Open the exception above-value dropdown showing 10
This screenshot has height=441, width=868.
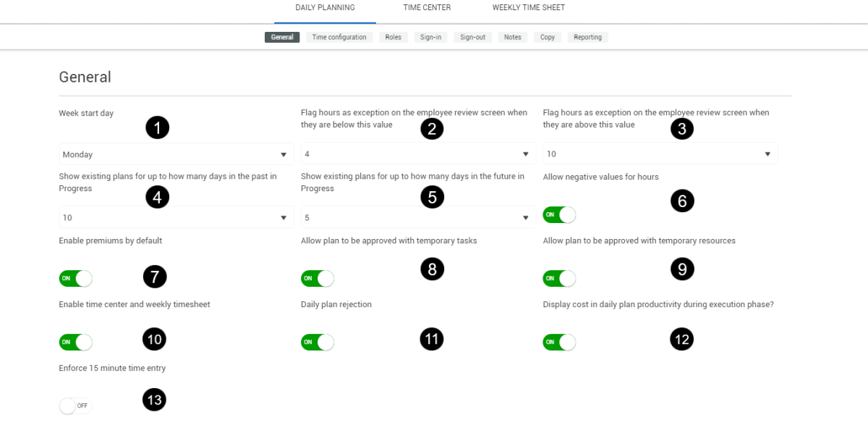[x=660, y=154]
